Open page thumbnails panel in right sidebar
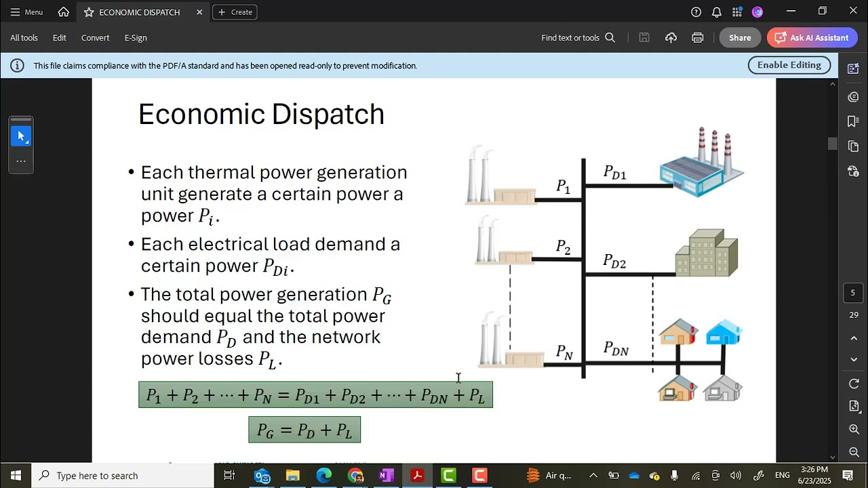 [x=854, y=146]
